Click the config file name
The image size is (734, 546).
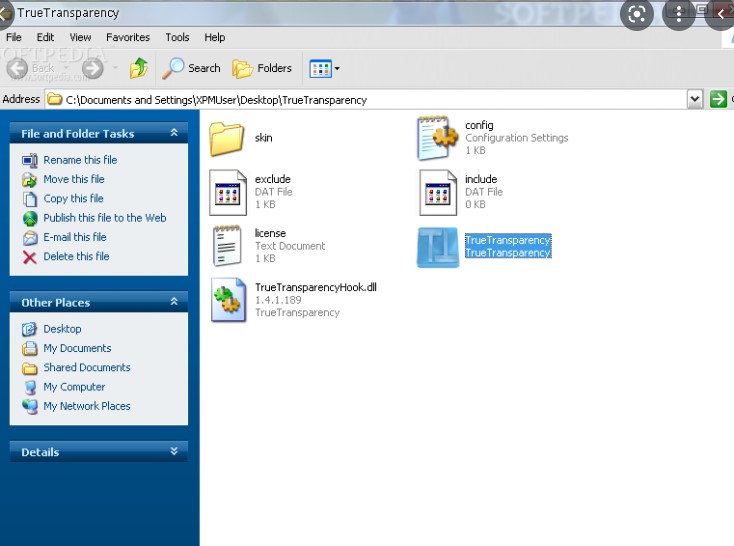pyautogui.click(x=479, y=125)
